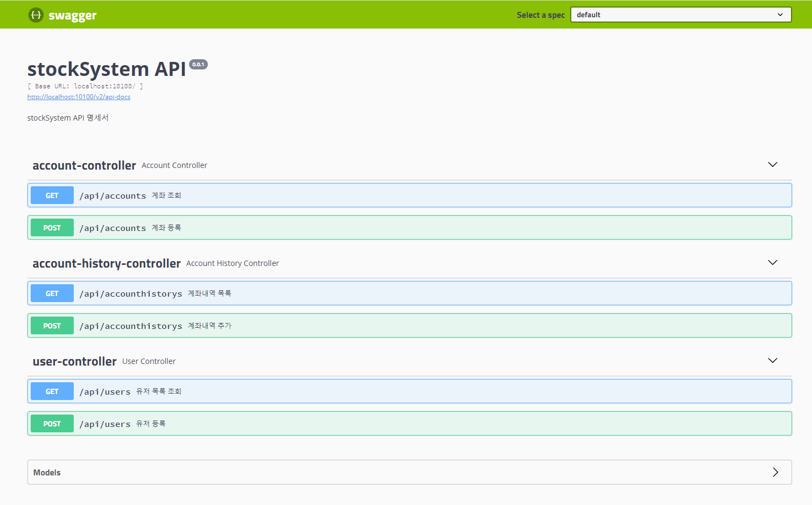Click the '계좌내역 목록' summary text
The height and width of the screenshot is (505, 812).
point(209,293)
